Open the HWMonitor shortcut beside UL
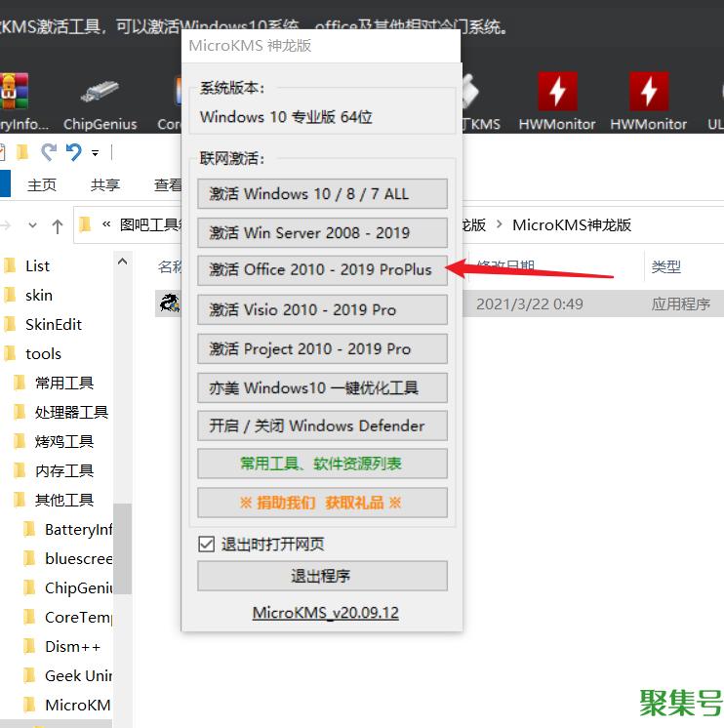The image size is (724, 728). pyautogui.click(x=648, y=91)
